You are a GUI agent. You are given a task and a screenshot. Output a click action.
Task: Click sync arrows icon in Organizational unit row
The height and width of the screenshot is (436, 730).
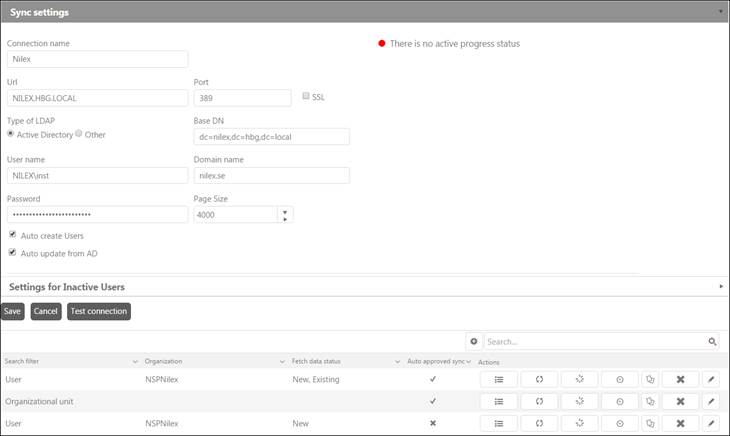(539, 401)
